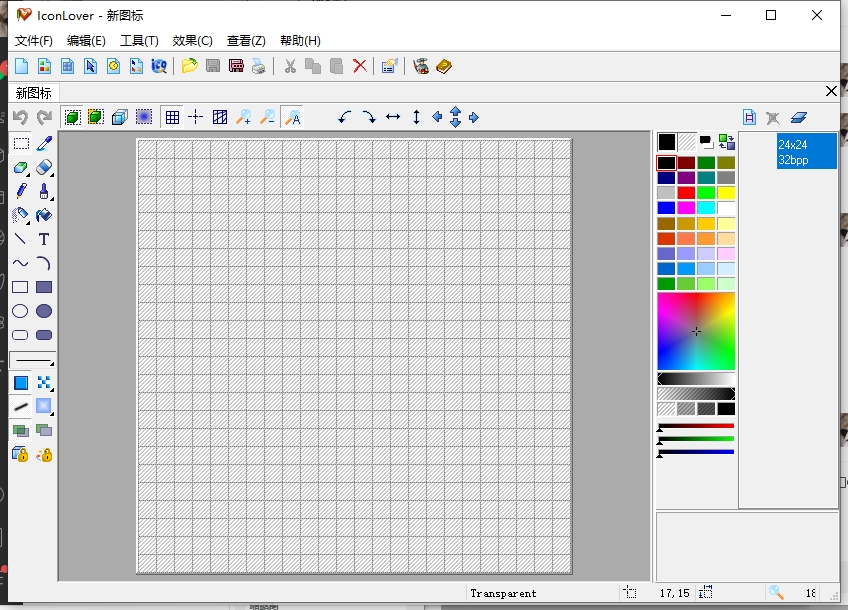Image resolution: width=848 pixels, height=610 pixels.
Task: Toggle the rectangular selection tool
Action: click(x=20, y=144)
